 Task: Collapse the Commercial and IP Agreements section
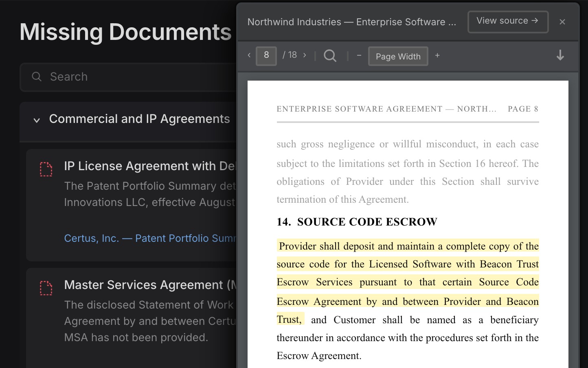tap(37, 120)
